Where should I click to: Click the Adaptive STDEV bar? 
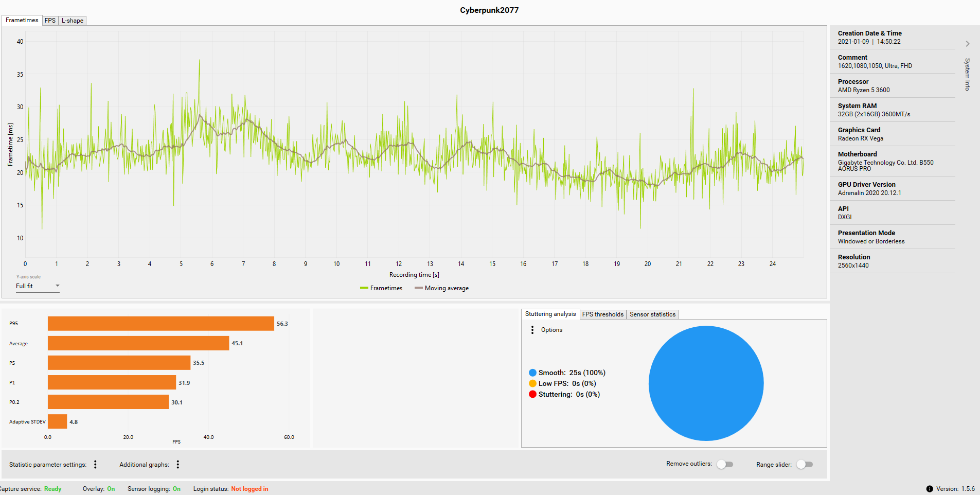pos(57,421)
